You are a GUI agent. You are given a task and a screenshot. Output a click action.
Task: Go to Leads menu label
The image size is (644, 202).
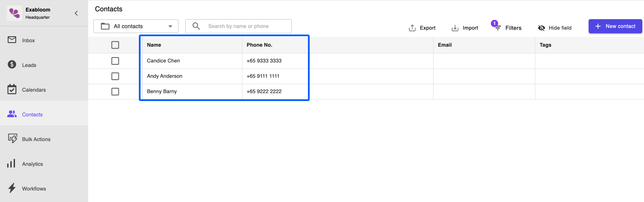click(29, 65)
